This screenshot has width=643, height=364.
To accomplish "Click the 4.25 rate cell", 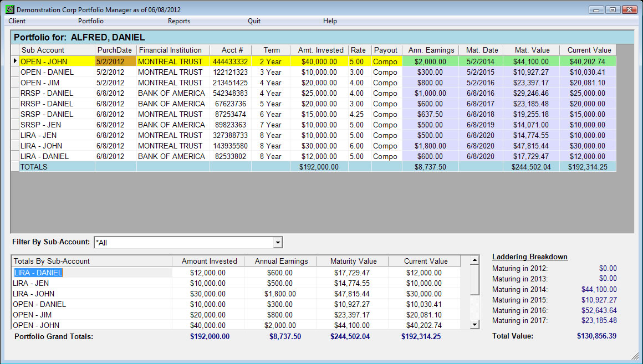I will tap(360, 114).
